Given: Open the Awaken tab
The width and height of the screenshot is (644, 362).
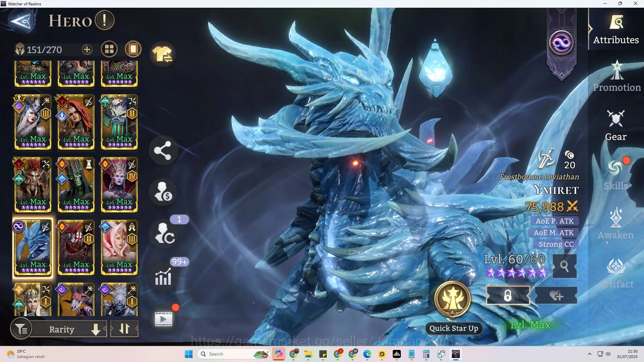Looking at the screenshot, I should [x=616, y=224].
